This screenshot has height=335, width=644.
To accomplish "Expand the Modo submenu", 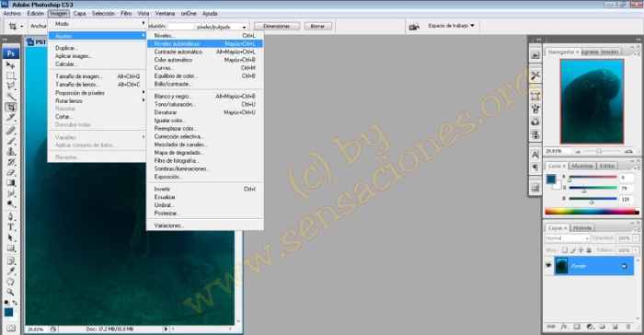I will 97,24.
